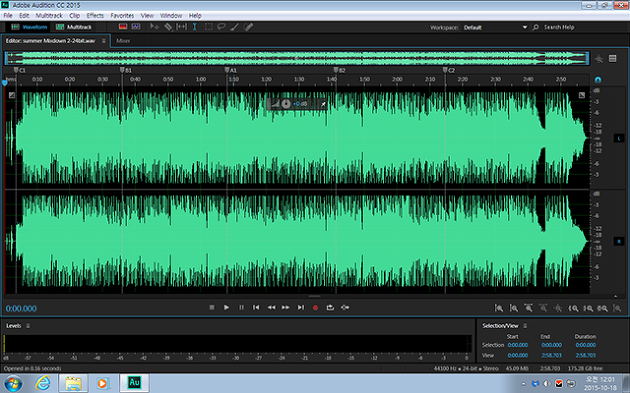Toggle the right channel R button
630x393 pixels.
(619, 242)
